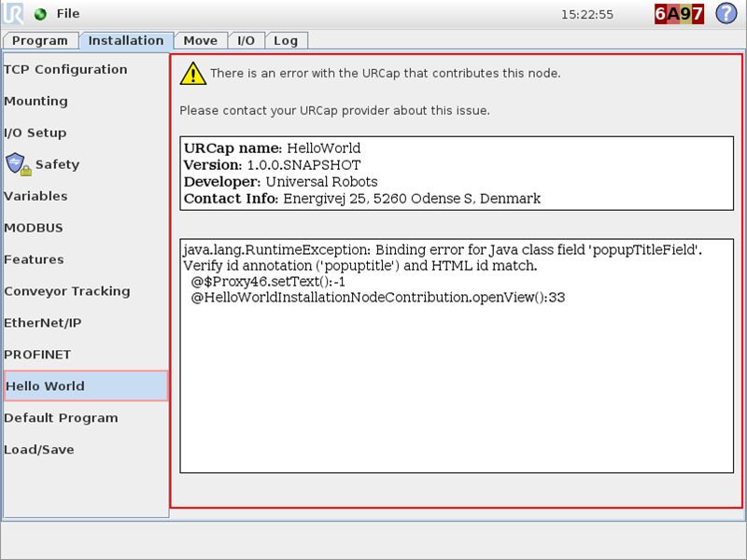Viewport: 747px width, 560px height.
Task: Click the Universal Robots logo icon
Action: pos(12,13)
